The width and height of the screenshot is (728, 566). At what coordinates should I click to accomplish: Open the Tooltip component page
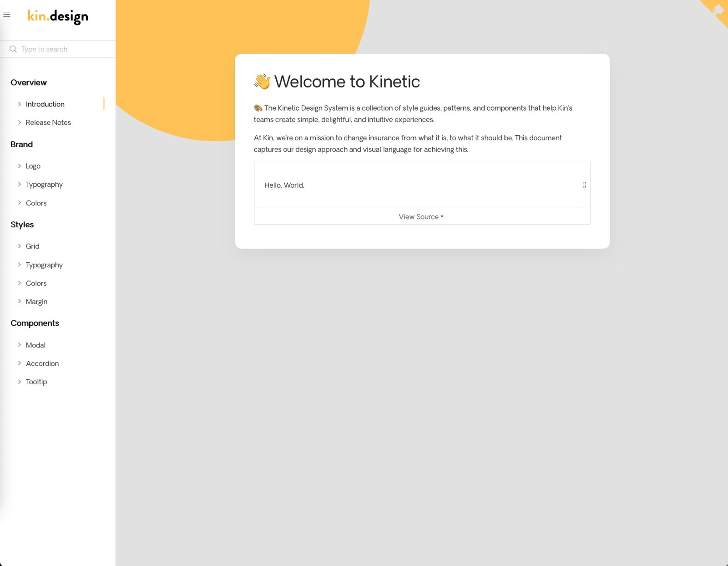pyautogui.click(x=36, y=382)
